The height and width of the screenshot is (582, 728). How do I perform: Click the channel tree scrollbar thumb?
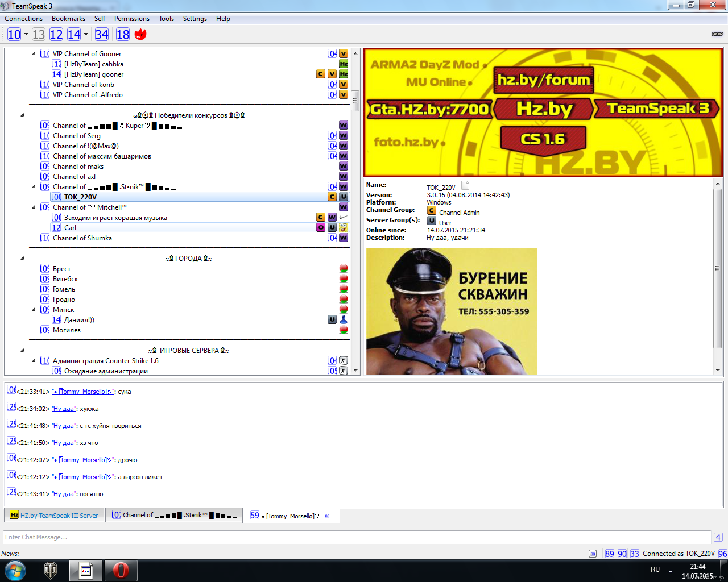(355, 101)
